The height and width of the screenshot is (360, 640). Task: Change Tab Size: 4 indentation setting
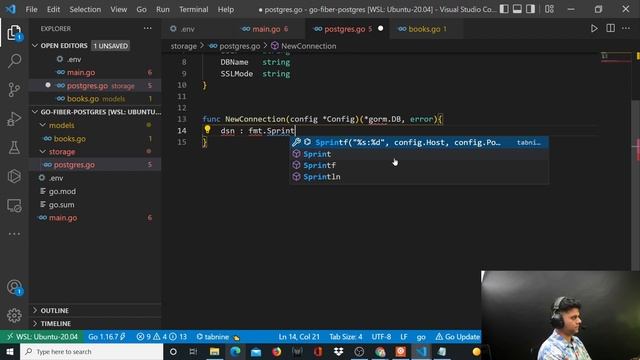346,337
